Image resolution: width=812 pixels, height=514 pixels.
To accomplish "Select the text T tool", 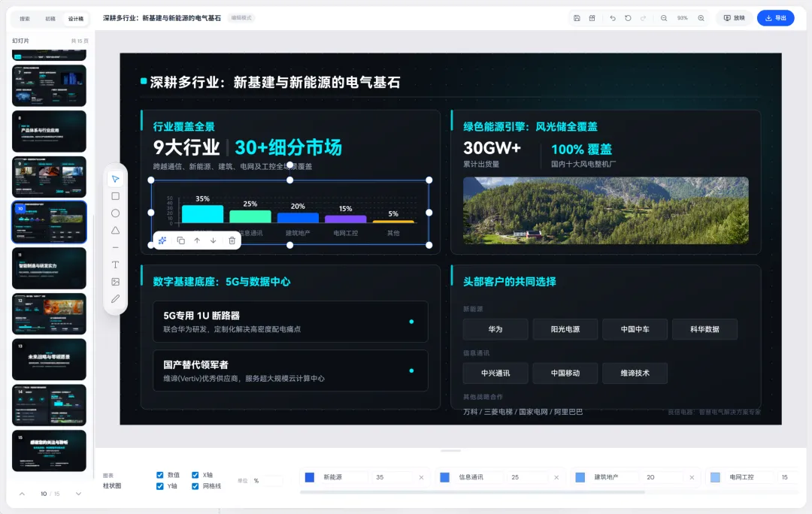I will (116, 265).
